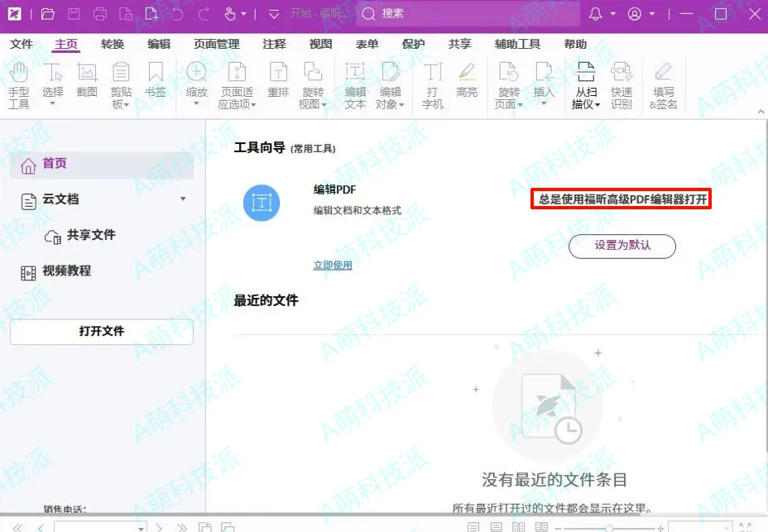Select the 打字机 typewriter tool

(433, 85)
